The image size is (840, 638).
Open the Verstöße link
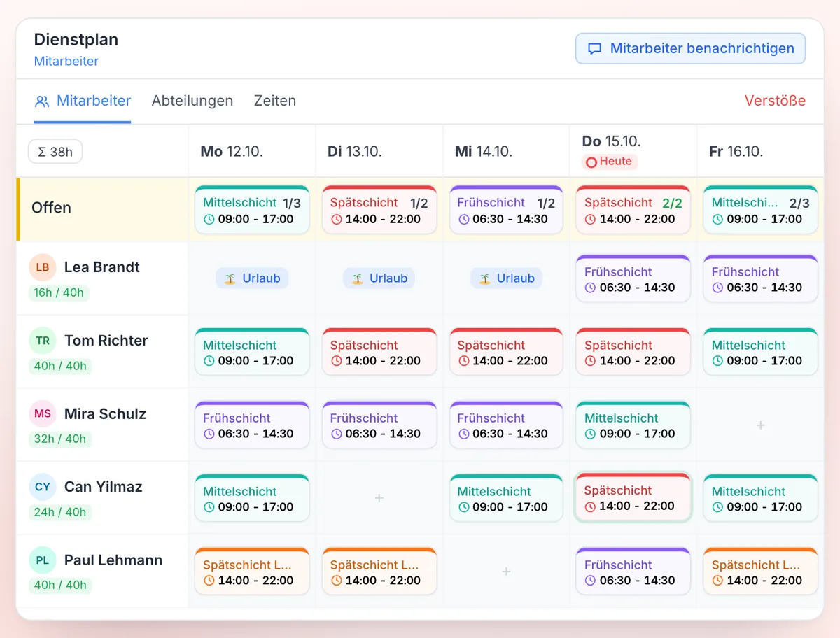click(775, 101)
